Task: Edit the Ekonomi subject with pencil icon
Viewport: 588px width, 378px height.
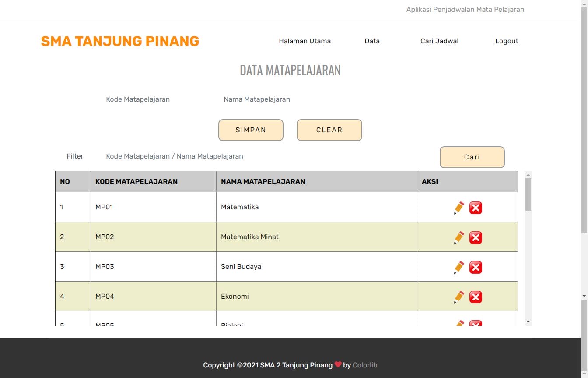Action: pos(459,297)
